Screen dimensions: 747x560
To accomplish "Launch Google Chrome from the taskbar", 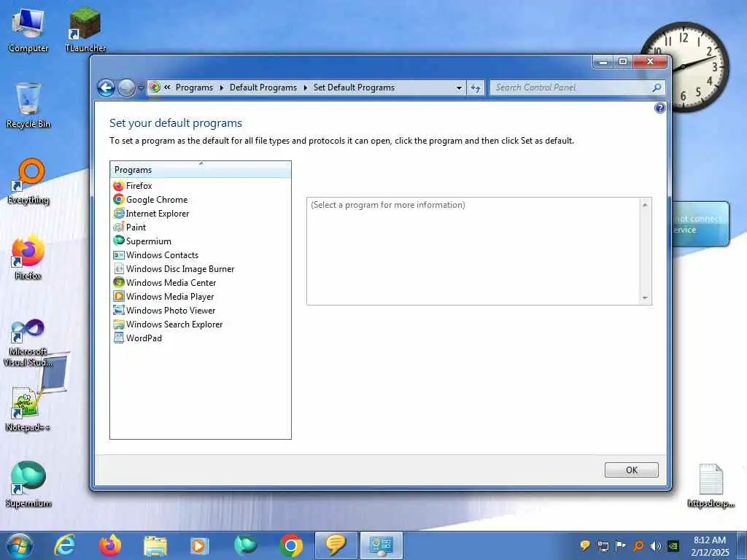I will tap(291, 545).
